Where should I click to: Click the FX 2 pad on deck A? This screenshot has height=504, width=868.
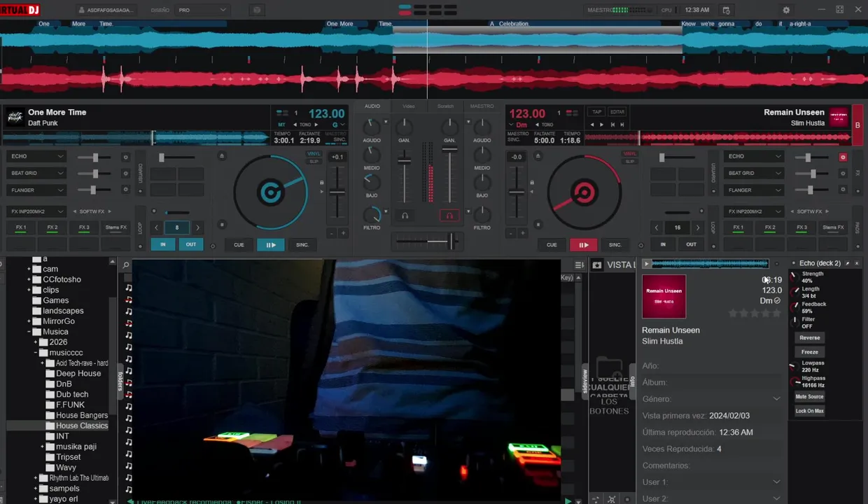pyautogui.click(x=52, y=227)
